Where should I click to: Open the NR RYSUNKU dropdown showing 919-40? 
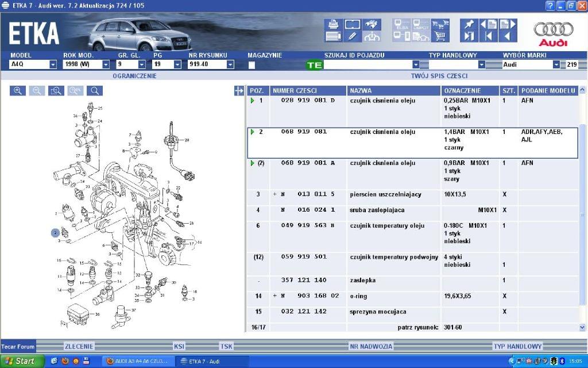click(x=230, y=64)
